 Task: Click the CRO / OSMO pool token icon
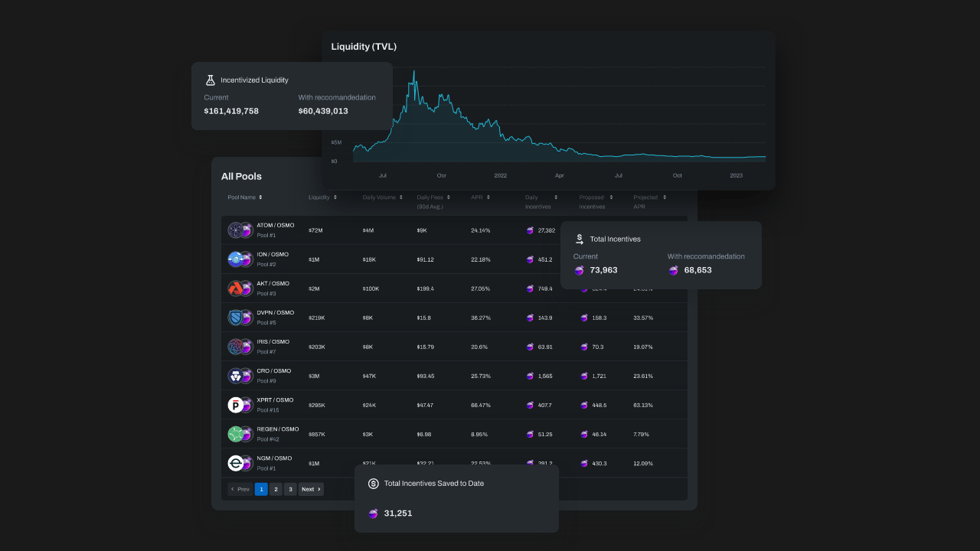point(240,376)
